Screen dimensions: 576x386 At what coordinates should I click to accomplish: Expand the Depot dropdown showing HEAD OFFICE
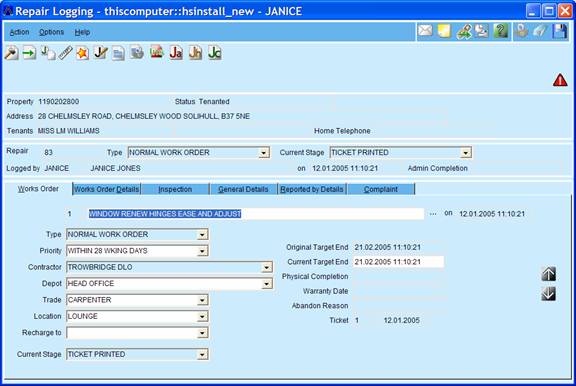[x=267, y=284]
